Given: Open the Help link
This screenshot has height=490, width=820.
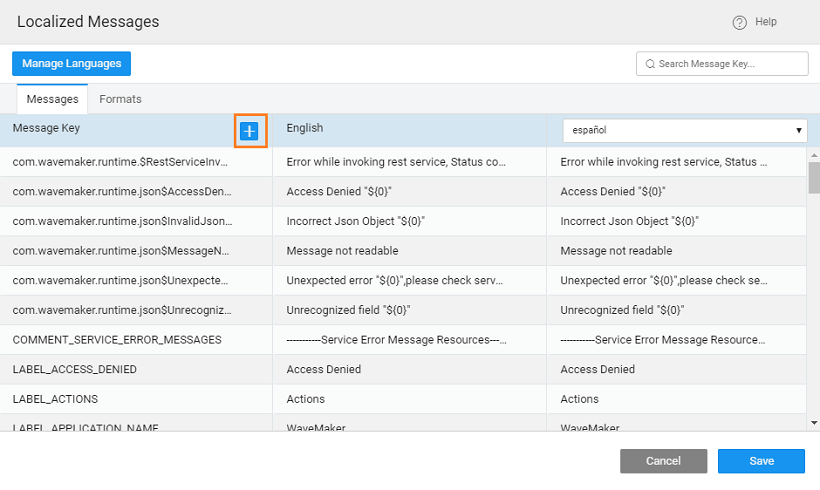Looking at the screenshot, I should [765, 22].
